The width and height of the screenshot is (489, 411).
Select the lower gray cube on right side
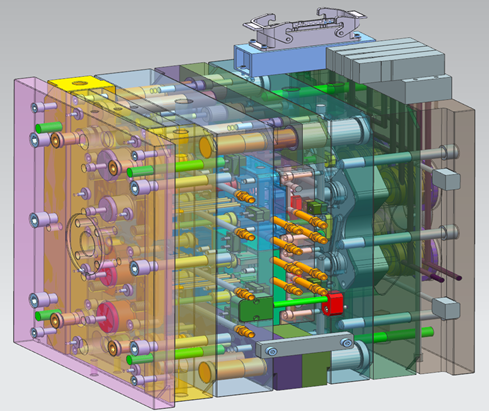446,308
